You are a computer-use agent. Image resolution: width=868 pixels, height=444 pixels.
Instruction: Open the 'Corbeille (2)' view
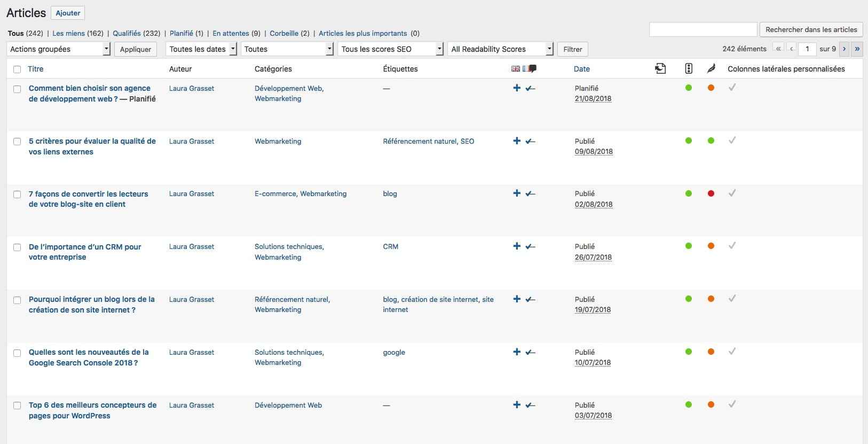[289, 33]
